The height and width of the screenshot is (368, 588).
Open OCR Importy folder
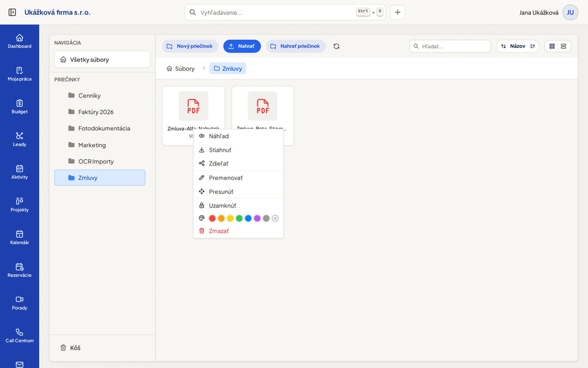coord(100,161)
